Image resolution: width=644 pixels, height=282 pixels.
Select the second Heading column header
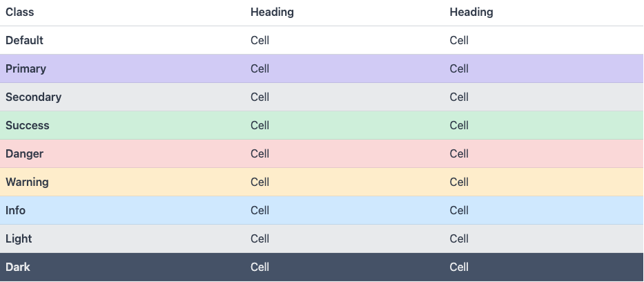coord(471,12)
